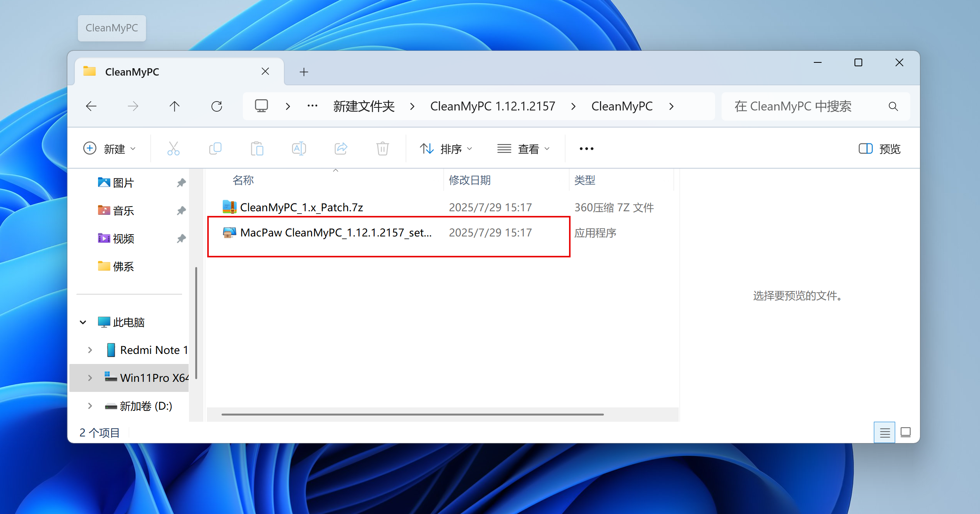Switch to large icons view in status bar
This screenshot has width=980, height=514.
click(x=906, y=433)
